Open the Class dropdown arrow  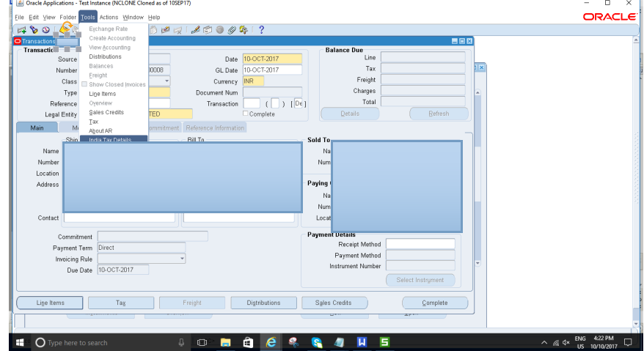pos(167,81)
